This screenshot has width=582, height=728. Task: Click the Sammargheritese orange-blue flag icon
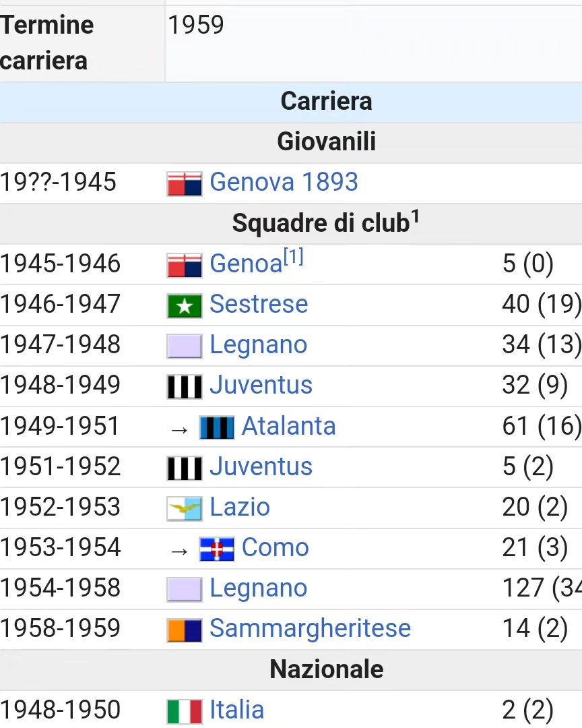pos(185,630)
